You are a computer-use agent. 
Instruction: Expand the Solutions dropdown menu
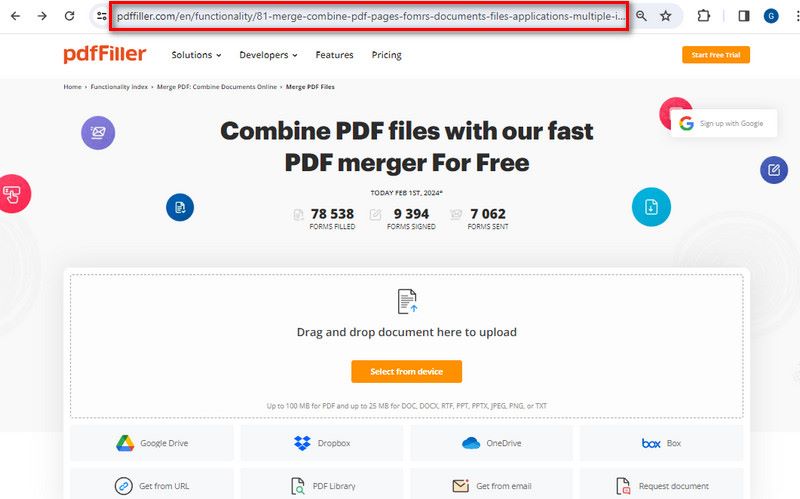click(x=196, y=55)
